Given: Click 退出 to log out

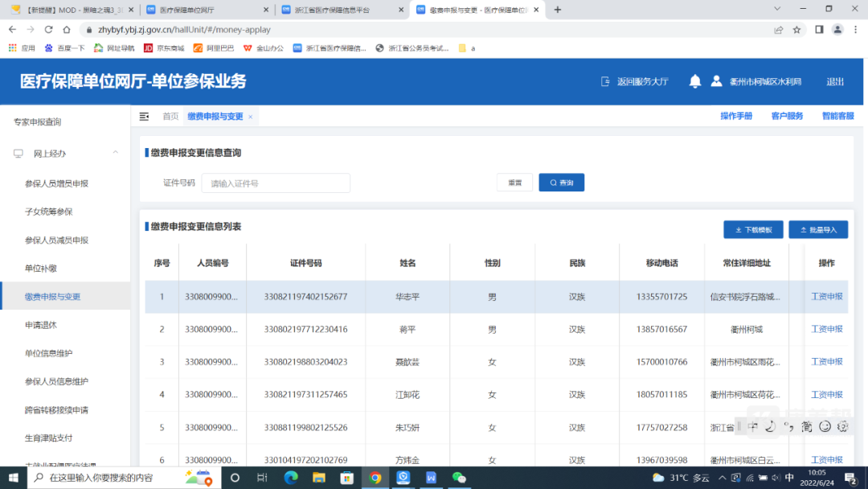Looking at the screenshot, I should (835, 81).
